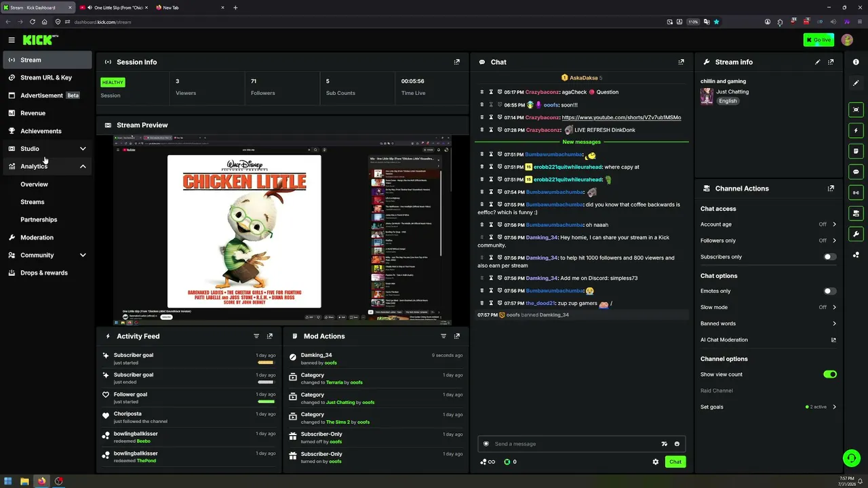Open the emote picker in chat input
Viewport: 868px width, 488px height.
tap(677, 444)
